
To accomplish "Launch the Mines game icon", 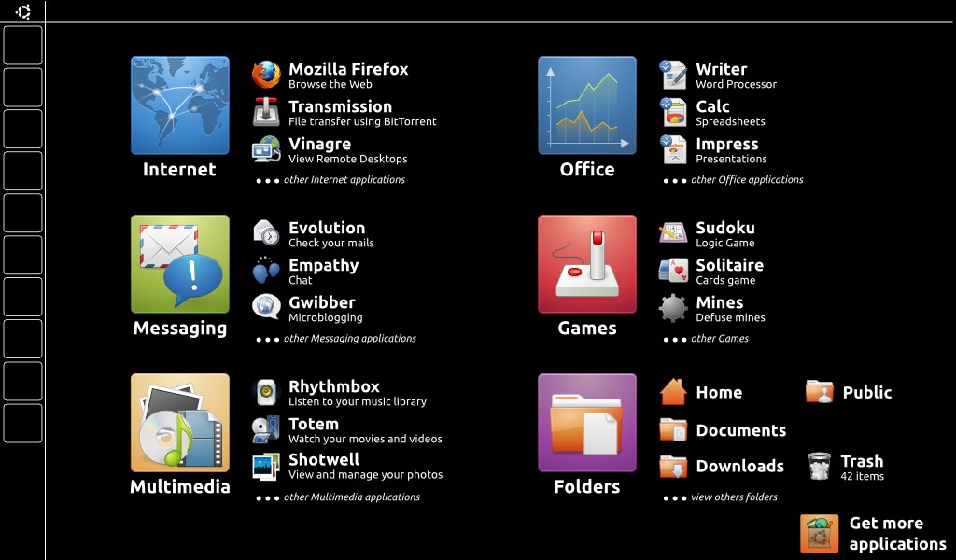I will click(x=673, y=308).
